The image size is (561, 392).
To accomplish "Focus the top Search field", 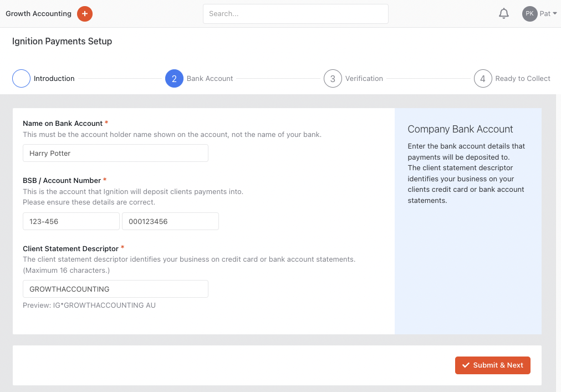I will pos(295,14).
